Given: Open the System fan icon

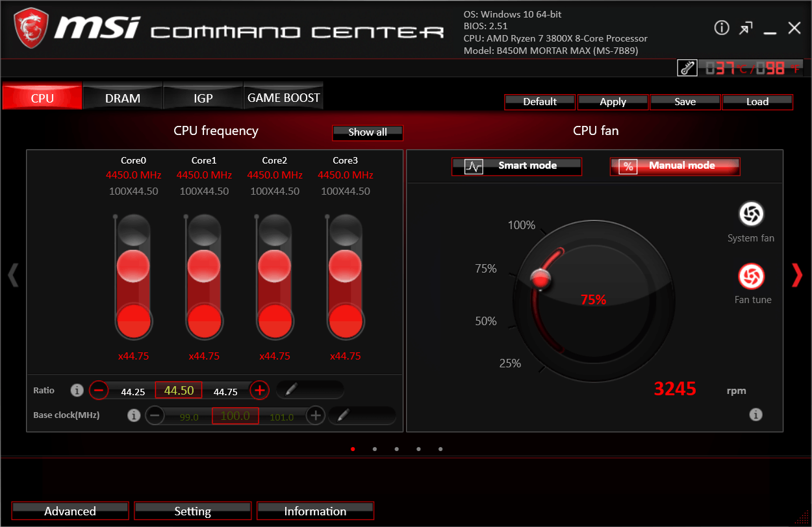Looking at the screenshot, I should tap(752, 214).
